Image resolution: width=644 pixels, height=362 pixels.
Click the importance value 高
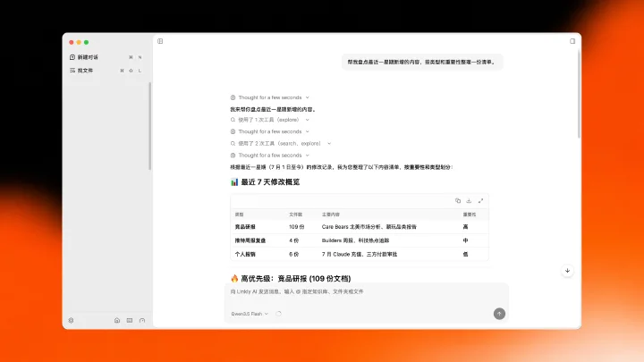click(x=465, y=227)
